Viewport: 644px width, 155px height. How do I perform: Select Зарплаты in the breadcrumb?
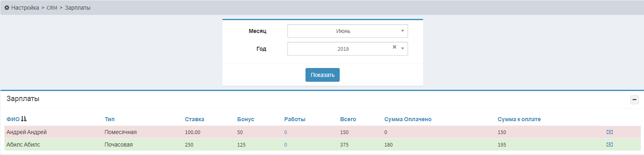click(x=78, y=8)
